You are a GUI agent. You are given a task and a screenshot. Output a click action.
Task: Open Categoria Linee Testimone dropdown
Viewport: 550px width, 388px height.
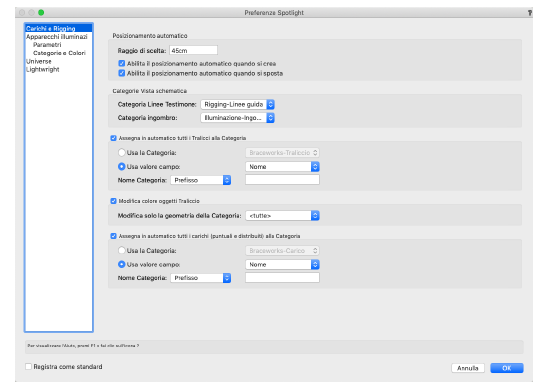(237, 104)
